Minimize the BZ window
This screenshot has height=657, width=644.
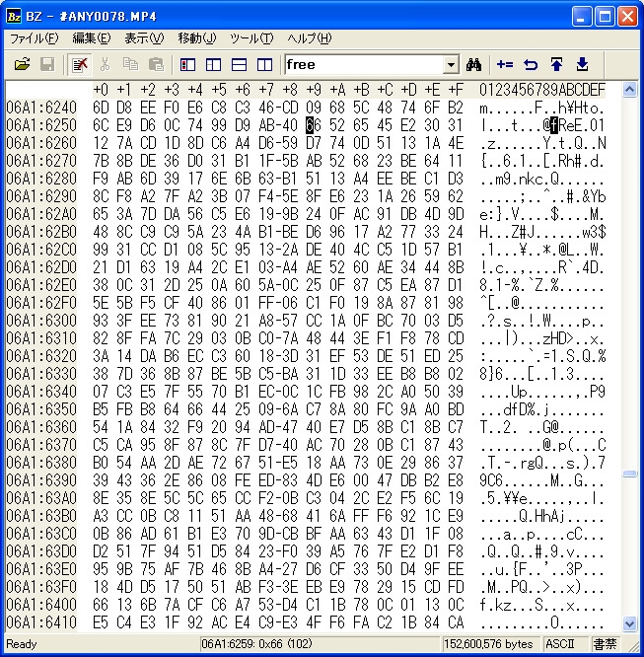click(x=582, y=17)
